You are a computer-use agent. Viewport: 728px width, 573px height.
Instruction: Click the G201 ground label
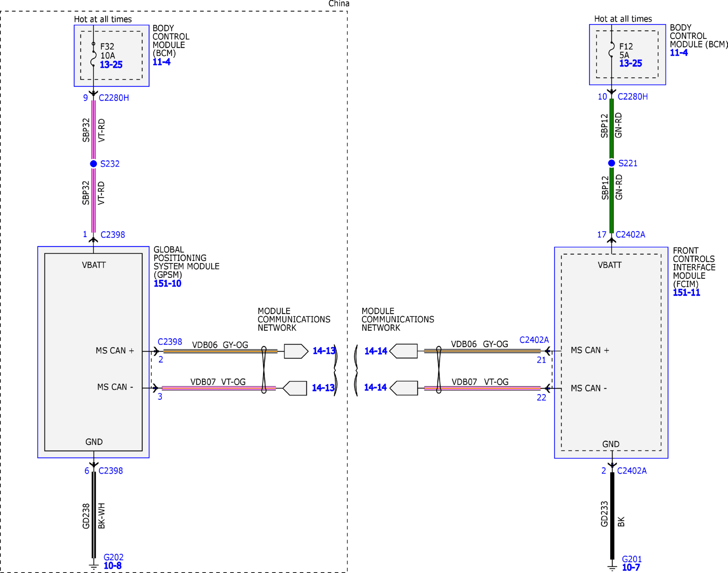[632, 559]
